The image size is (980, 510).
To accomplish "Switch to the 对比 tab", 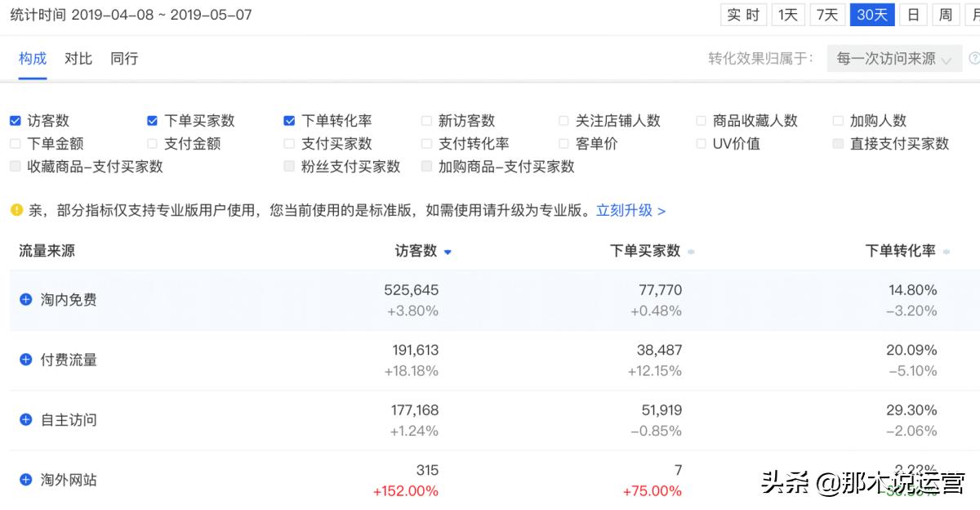I will pos(78,58).
